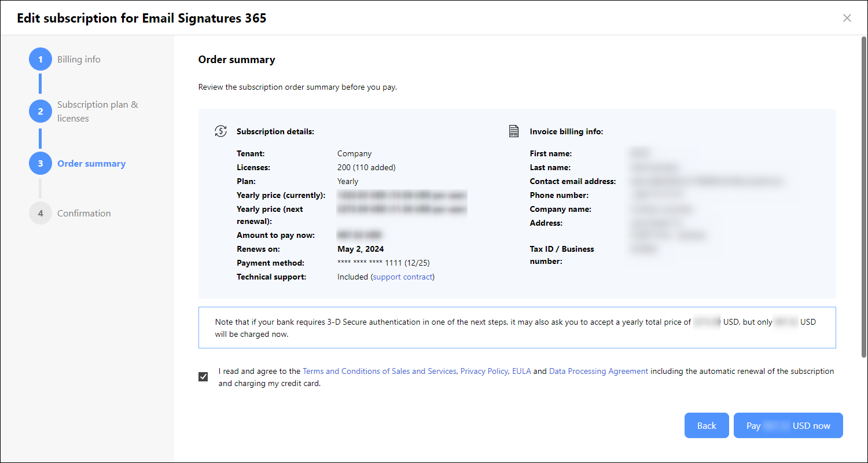Click the 'Address:' label

[546, 223]
